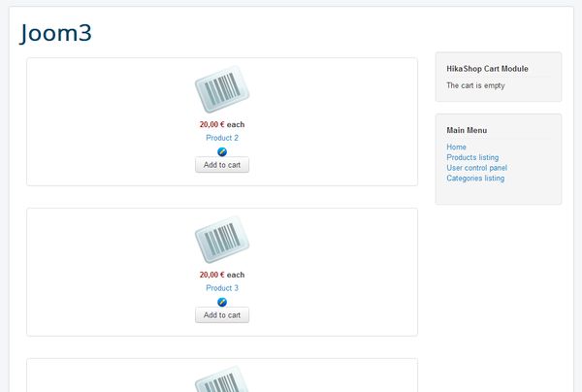
Task: Click the edit icon under Product 2
Action: 222,151
